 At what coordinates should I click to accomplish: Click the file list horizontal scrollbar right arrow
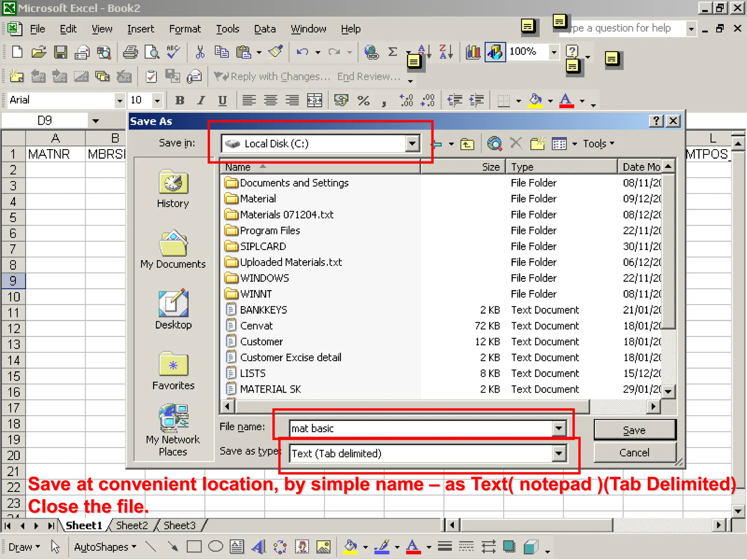(653, 406)
